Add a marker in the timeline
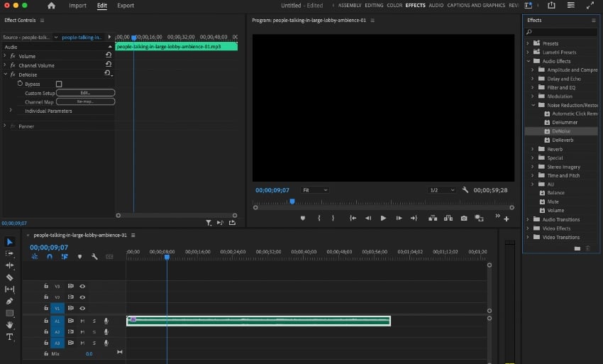Screen dimensions: 603x364 (x=79, y=257)
